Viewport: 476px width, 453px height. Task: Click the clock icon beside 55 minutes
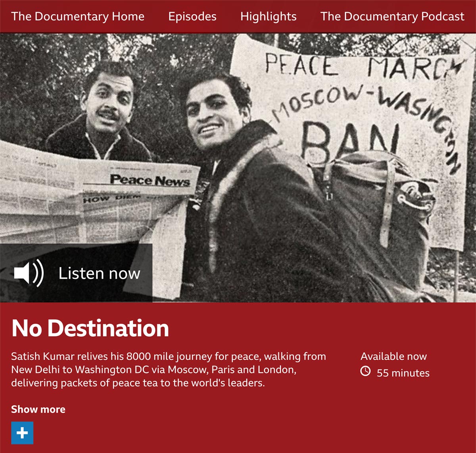tap(365, 371)
